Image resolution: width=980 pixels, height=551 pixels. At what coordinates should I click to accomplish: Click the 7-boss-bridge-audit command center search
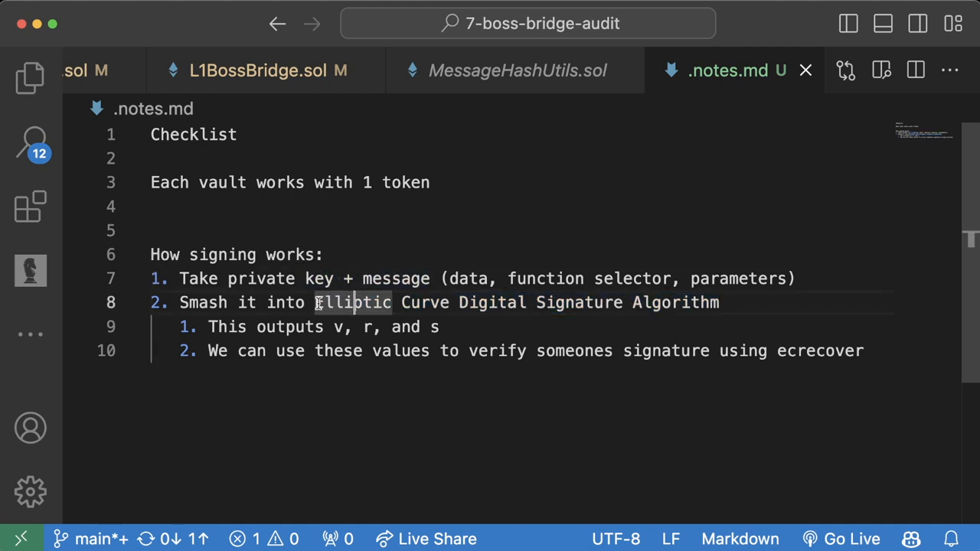pyautogui.click(x=528, y=24)
